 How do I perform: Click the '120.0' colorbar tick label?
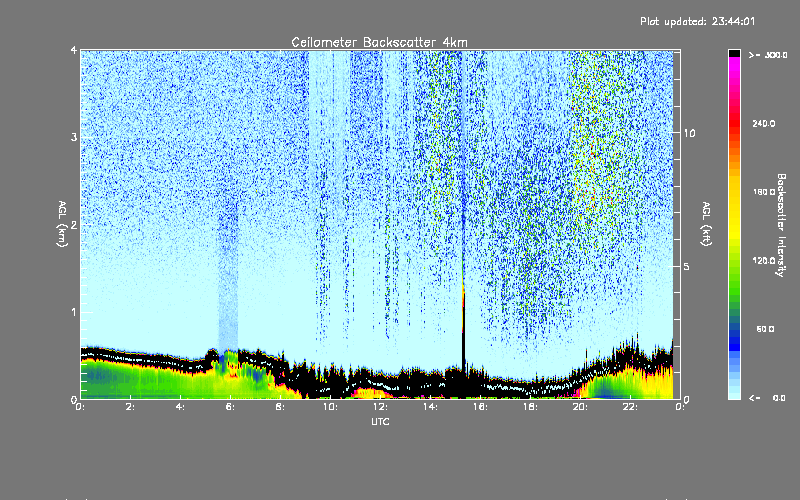pos(764,260)
